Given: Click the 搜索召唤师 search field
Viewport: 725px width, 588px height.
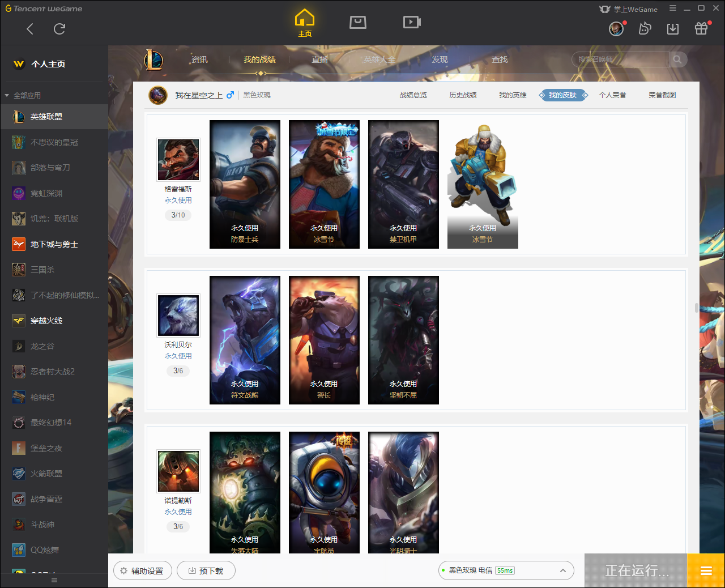Looking at the screenshot, I should click(621, 59).
